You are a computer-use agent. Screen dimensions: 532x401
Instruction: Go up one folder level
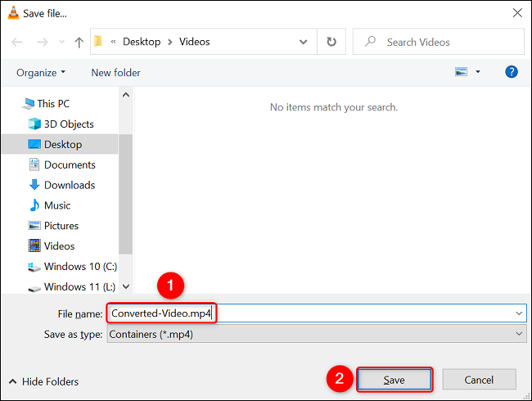pyautogui.click(x=79, y=42)
